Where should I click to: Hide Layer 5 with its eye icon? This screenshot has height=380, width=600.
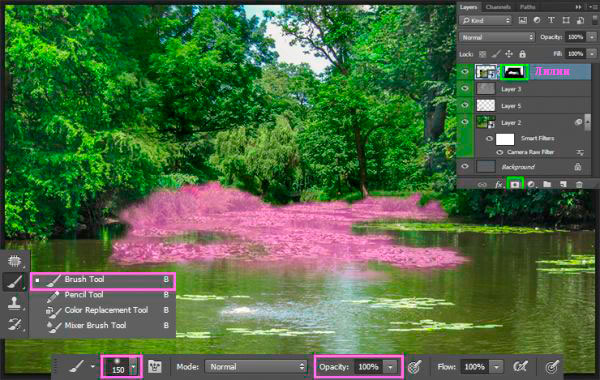465,105
